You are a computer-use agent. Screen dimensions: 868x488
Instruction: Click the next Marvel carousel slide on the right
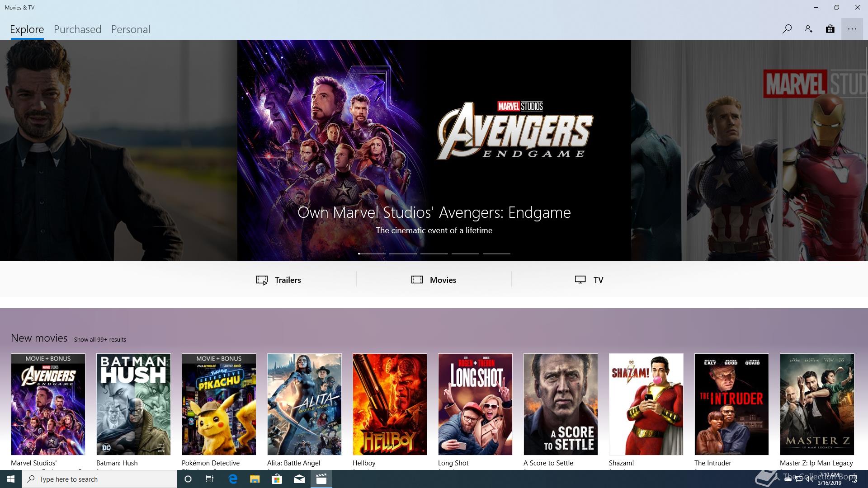[750, 150]
